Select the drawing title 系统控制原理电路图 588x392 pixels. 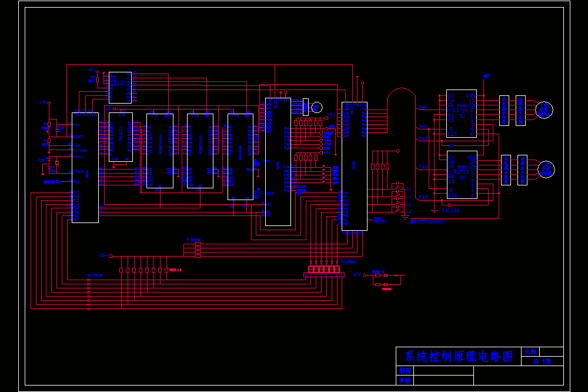[x=459, y=356]
